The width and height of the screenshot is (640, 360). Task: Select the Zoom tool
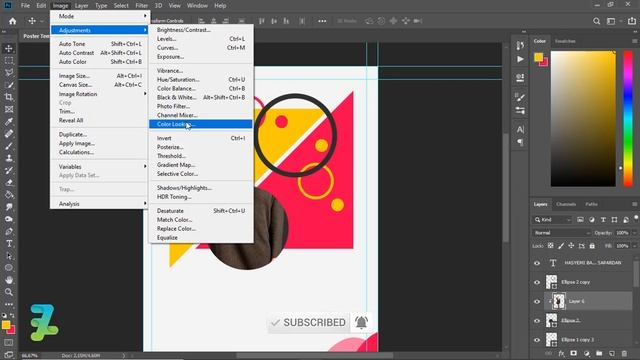(x=9, y=292)
